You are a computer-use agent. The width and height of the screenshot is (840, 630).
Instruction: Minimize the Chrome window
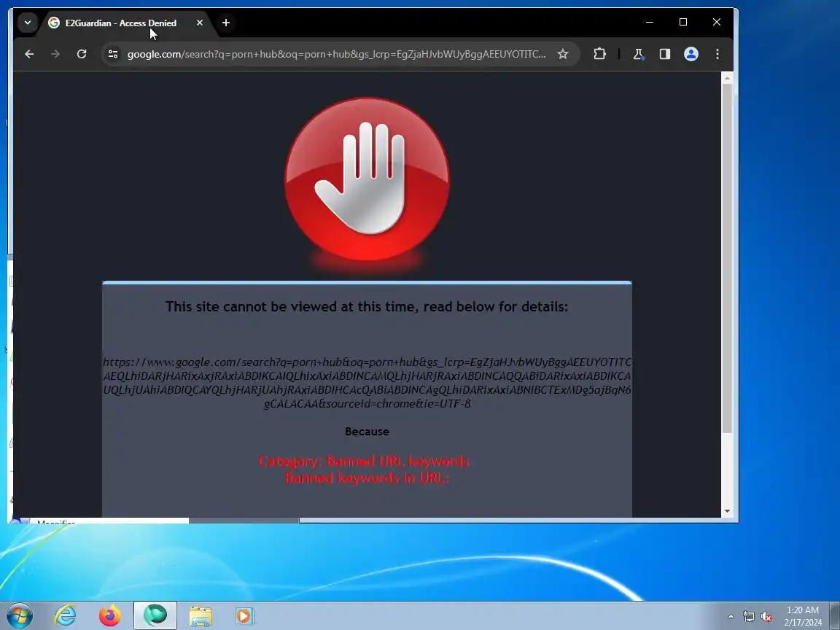pos(649,22)
